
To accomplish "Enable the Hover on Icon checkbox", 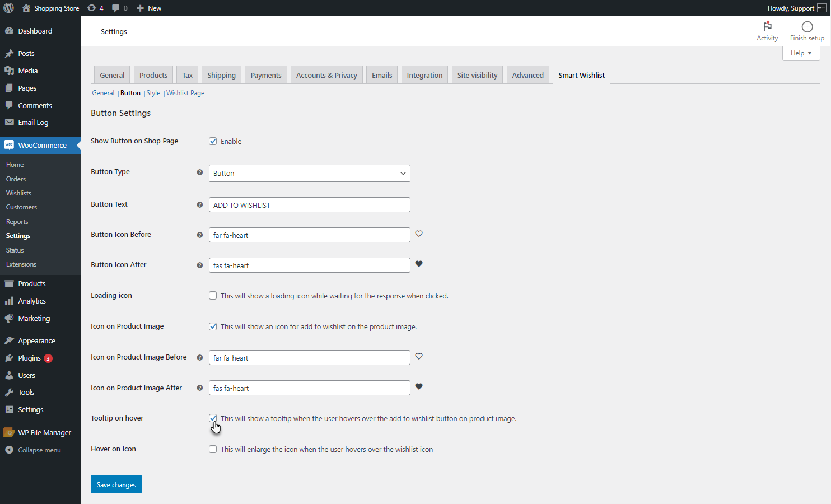I will coord(213,449).
